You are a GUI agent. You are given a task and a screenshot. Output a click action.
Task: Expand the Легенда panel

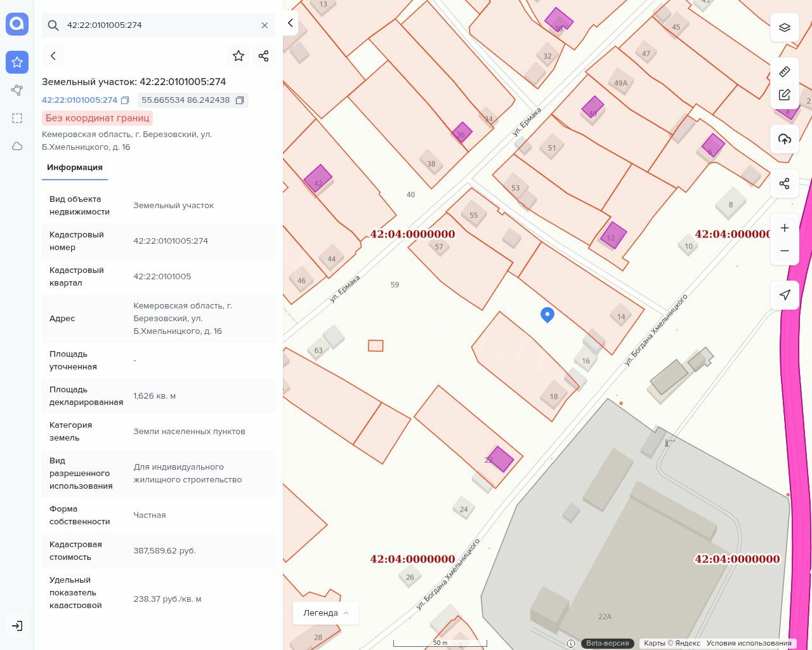point(325,613)
